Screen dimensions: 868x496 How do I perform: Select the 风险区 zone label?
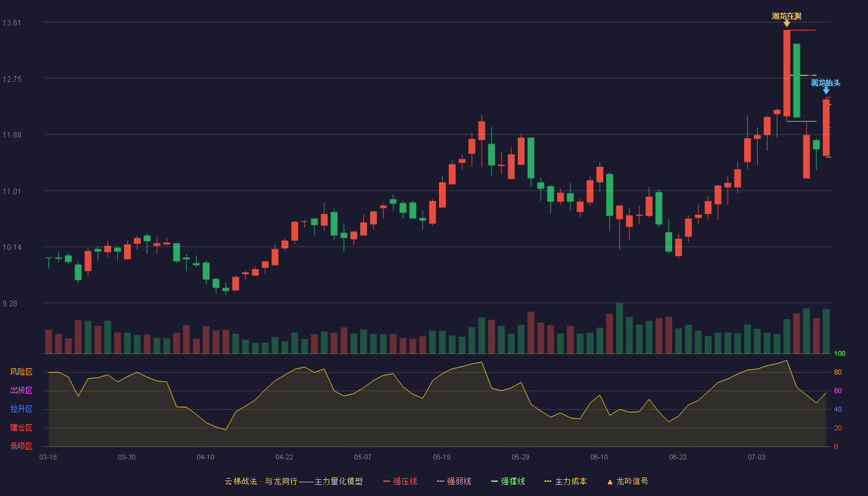point(21,372)
